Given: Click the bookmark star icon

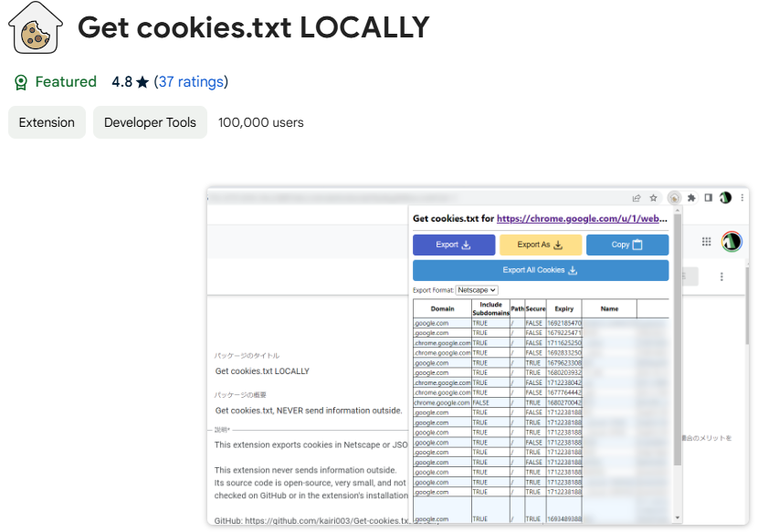Looking at the screenshot, I should pos(654,197).
